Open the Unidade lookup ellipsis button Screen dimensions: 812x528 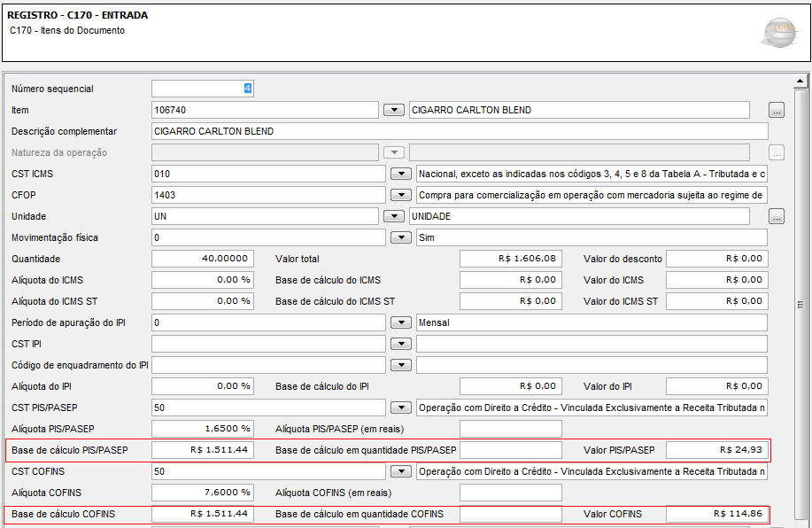pyautogui.click(x=777, y=216)
